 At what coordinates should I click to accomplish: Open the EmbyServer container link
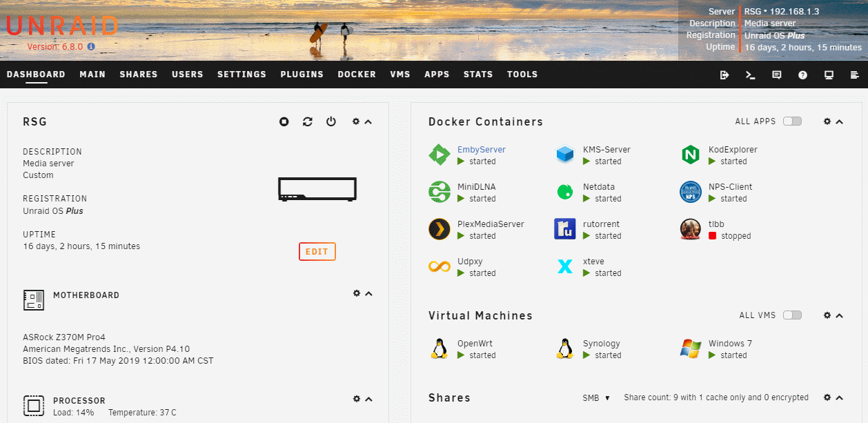[x=482, y=149]
